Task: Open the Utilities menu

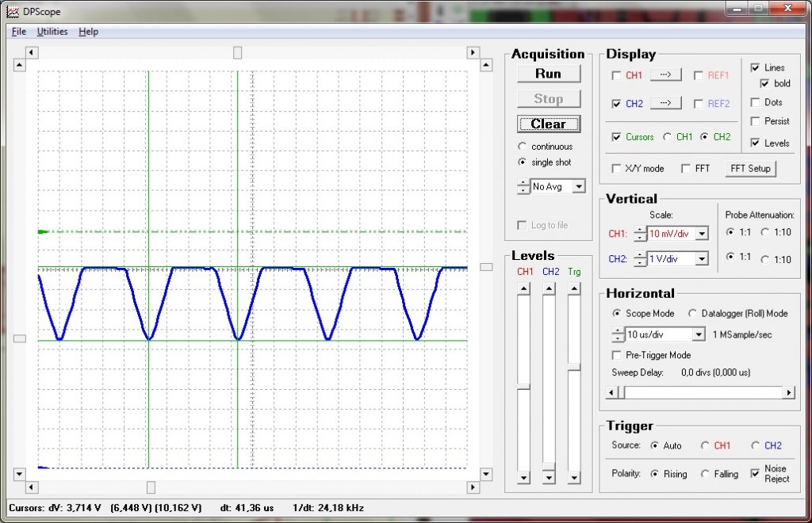Action: pos(52,32)
